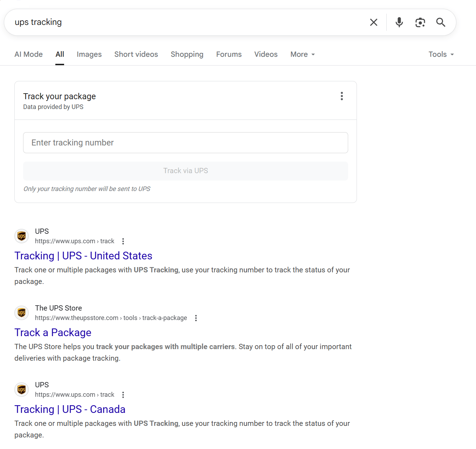Open the Track your package card options menu
The height and width of the screenshot is (449, 476).
[x=342, y=96]
